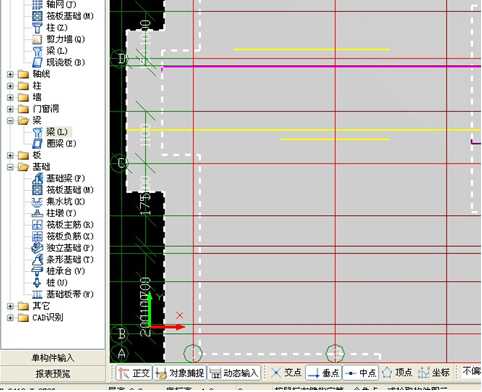The image size is (482, 392).
Task: Select 筏板基础 (M) under the 基础 folder
Action: click(x=63, y=190)
